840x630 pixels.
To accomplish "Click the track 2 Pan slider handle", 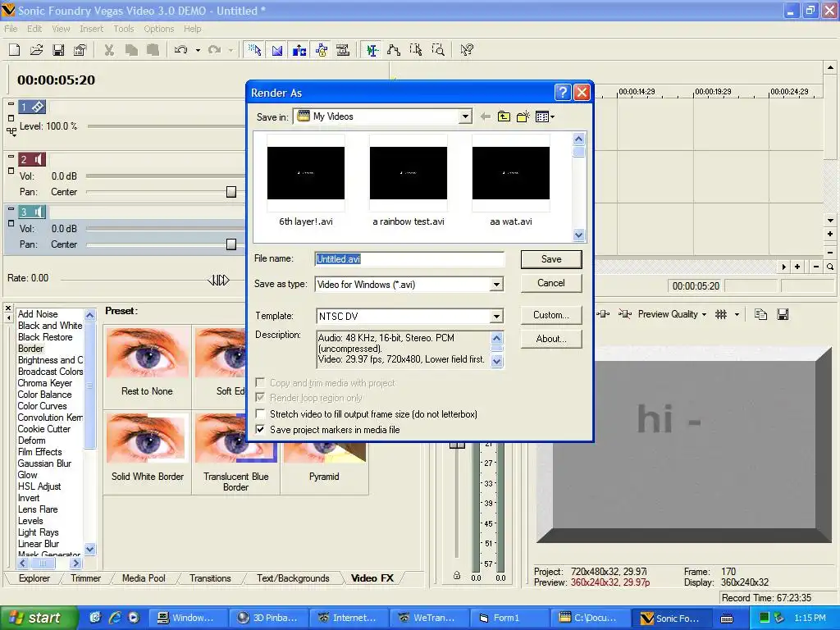I will 231,192.
